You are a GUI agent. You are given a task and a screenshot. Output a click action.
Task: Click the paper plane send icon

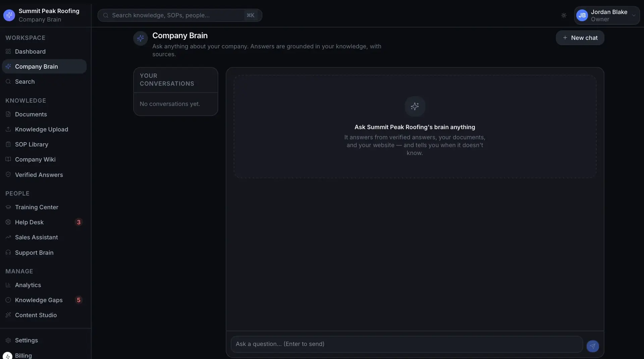(593, 346)
